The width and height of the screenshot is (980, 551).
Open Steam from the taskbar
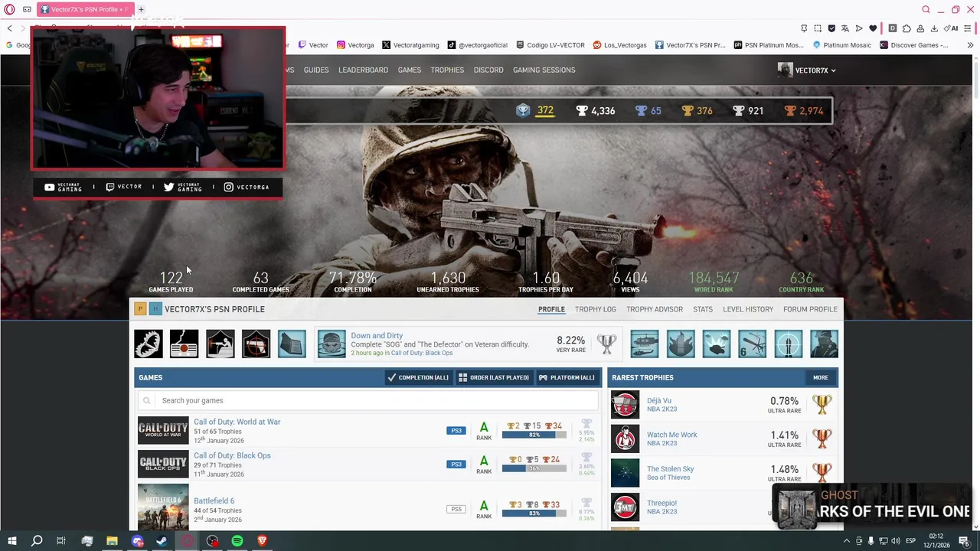click(x=162, y=541)
